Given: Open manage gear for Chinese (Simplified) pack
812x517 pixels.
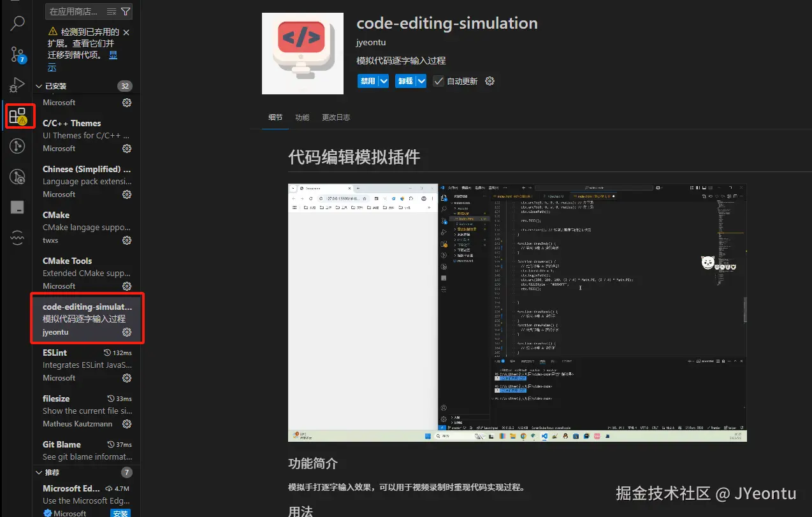Looking at the screenshot, I should [127, 194].
